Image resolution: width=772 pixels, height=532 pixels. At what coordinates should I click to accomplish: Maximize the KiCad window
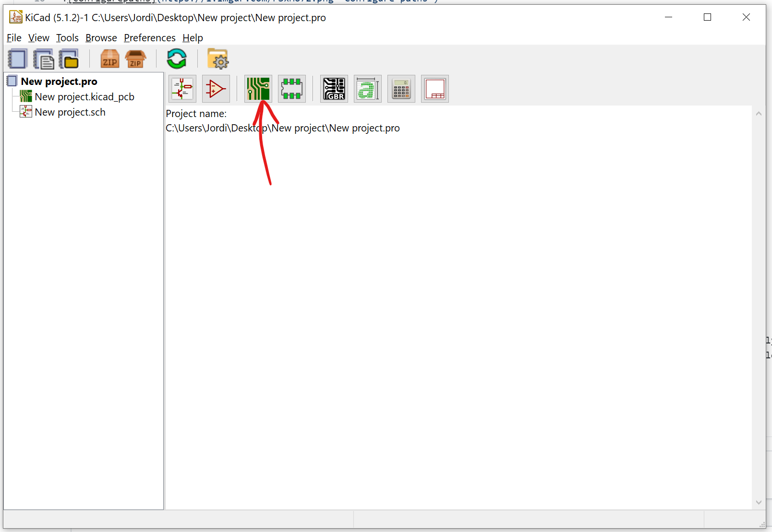pos(707,17)
